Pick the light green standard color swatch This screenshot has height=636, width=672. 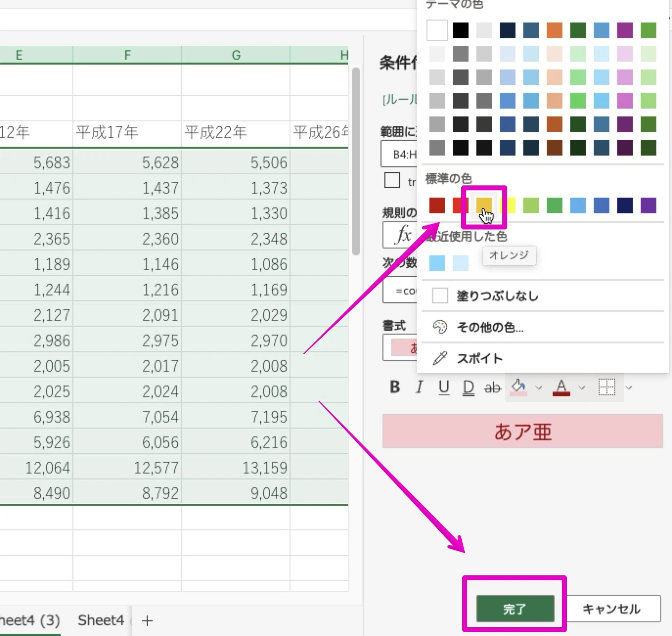pyautogui.click(x=531, y=205)
